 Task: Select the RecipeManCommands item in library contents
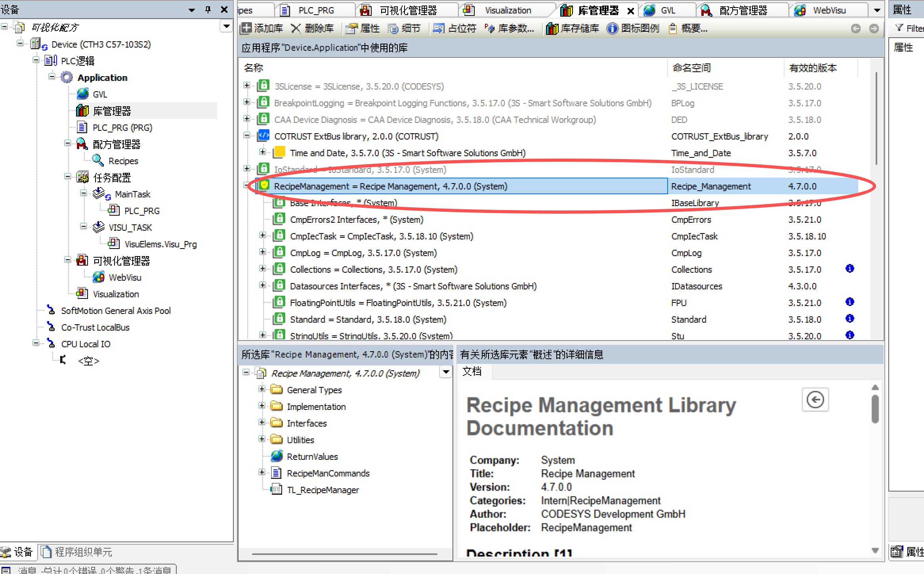tap(328, 473)
